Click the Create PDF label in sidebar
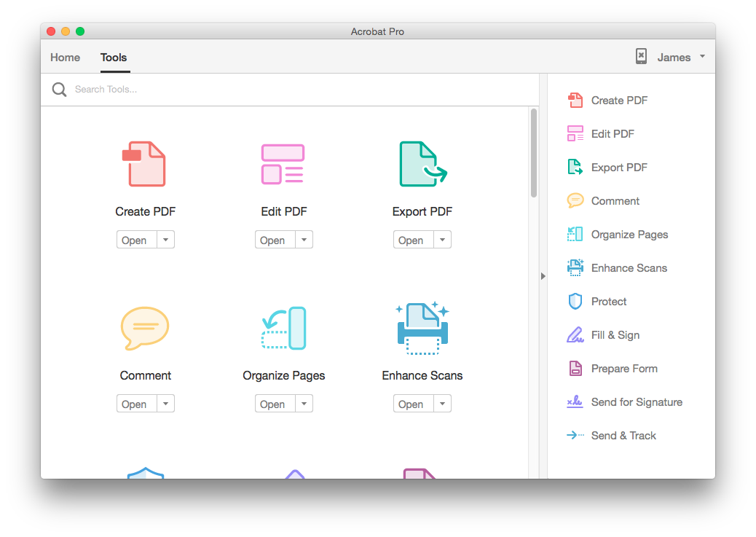756x537 pixels. (620, 101)
